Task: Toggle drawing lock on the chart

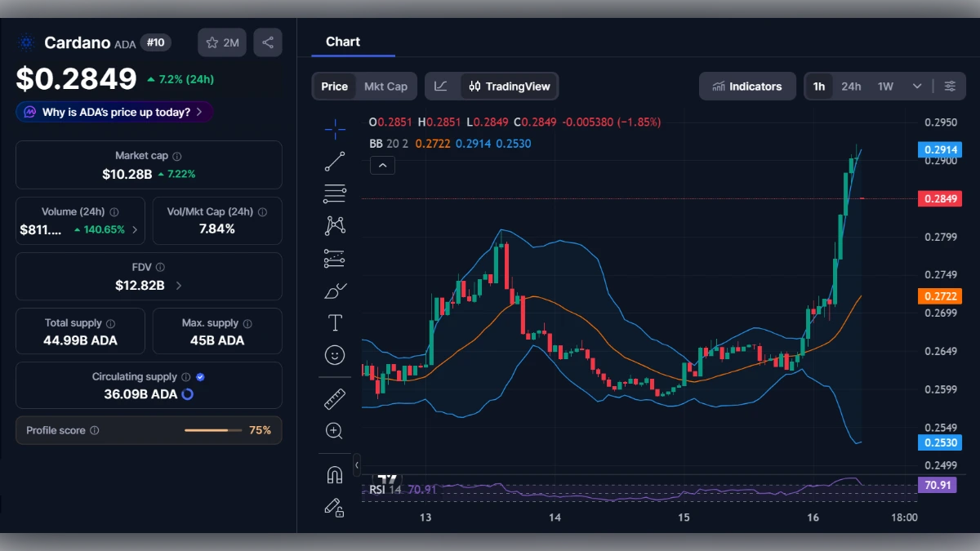Action: pos(335,508)
